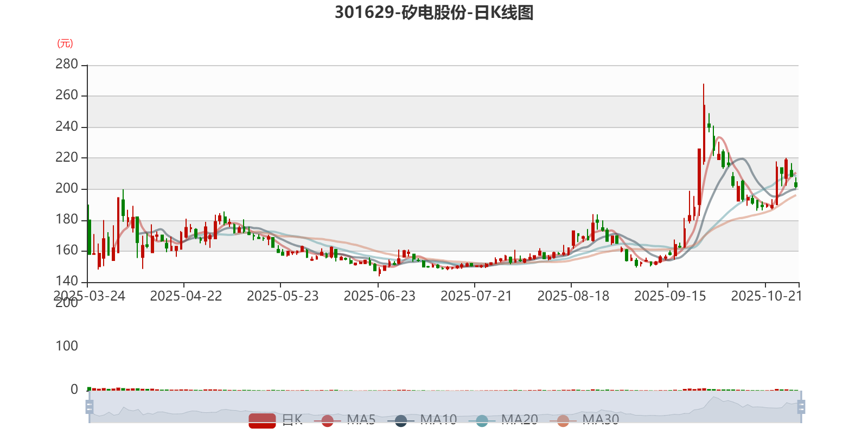The height and width of the screenshot is (434, 868).
Task: Click the 100 volume axis label
Action: tap(67, 346)
